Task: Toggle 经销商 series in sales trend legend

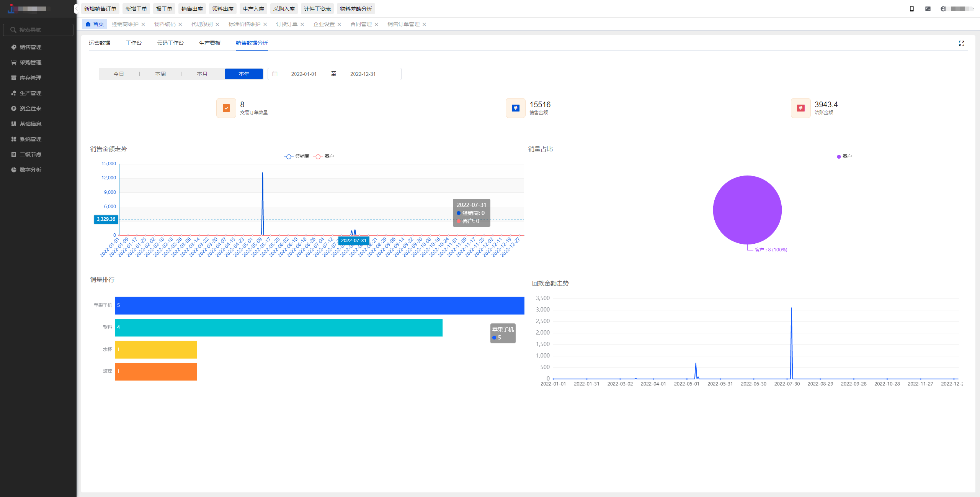Action: click(297, 156)
